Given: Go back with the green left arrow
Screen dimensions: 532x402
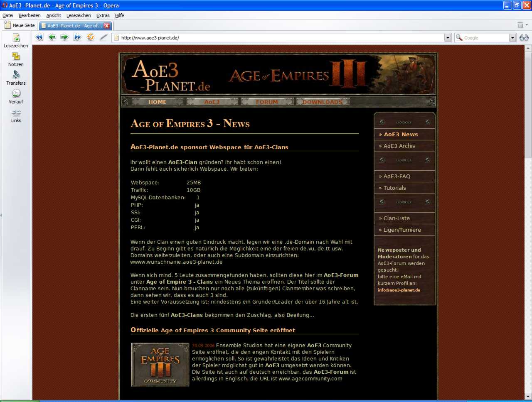Looking at the screenshot, I should pyautogui.click(x=52, y=37).
